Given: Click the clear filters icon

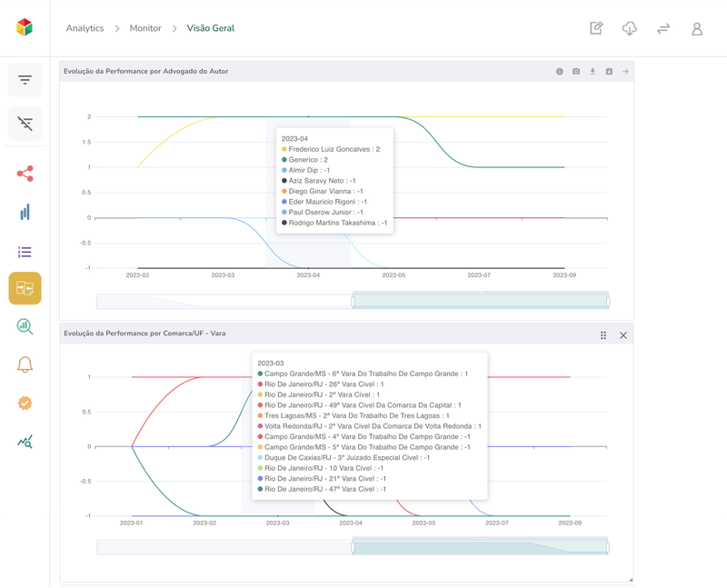Looking at the screenshot, I should (25, 124).
